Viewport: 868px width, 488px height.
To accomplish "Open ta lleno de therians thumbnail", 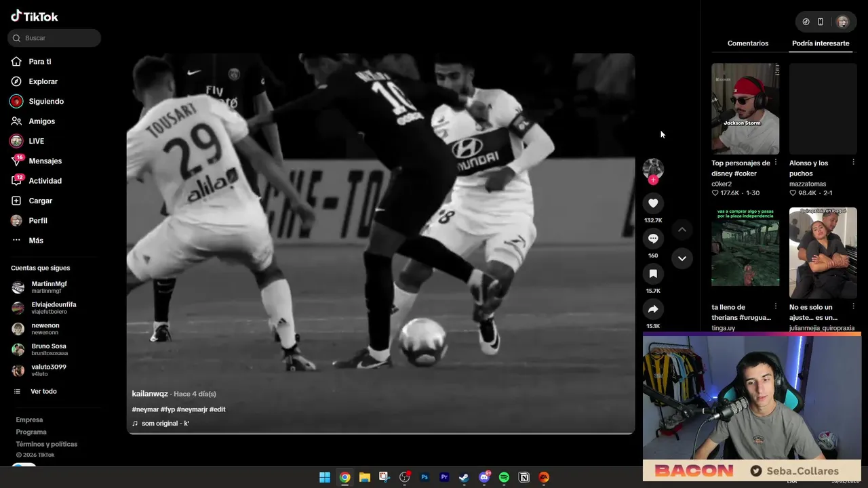I will 745,253.
